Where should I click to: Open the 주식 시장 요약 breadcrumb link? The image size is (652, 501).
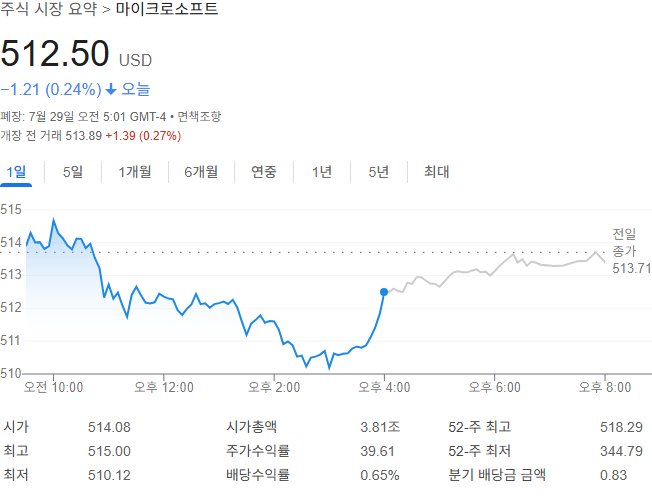click(x=49, y=9)
